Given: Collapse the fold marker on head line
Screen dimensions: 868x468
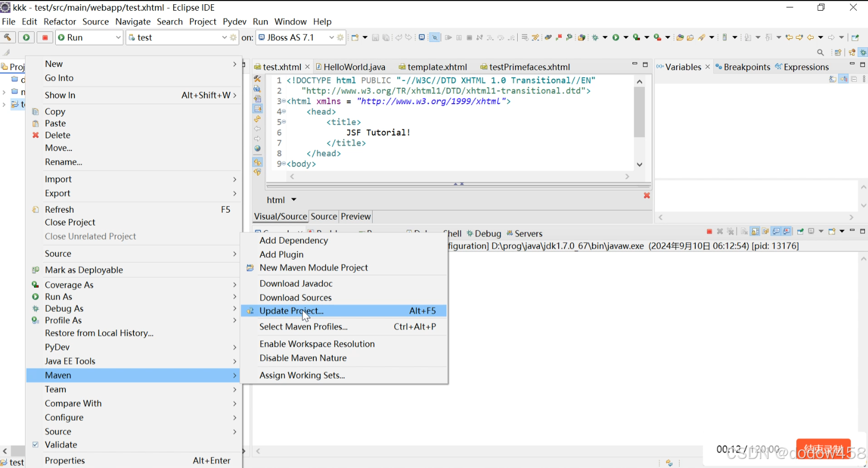Looking at the screenshot, I should pyautogui.click(x=284, y=112).
